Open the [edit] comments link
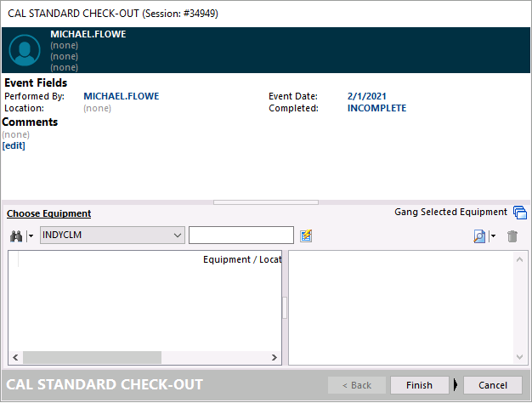Image resolution: width=532 pixels, height=403 pixels. tap(14, 145)
